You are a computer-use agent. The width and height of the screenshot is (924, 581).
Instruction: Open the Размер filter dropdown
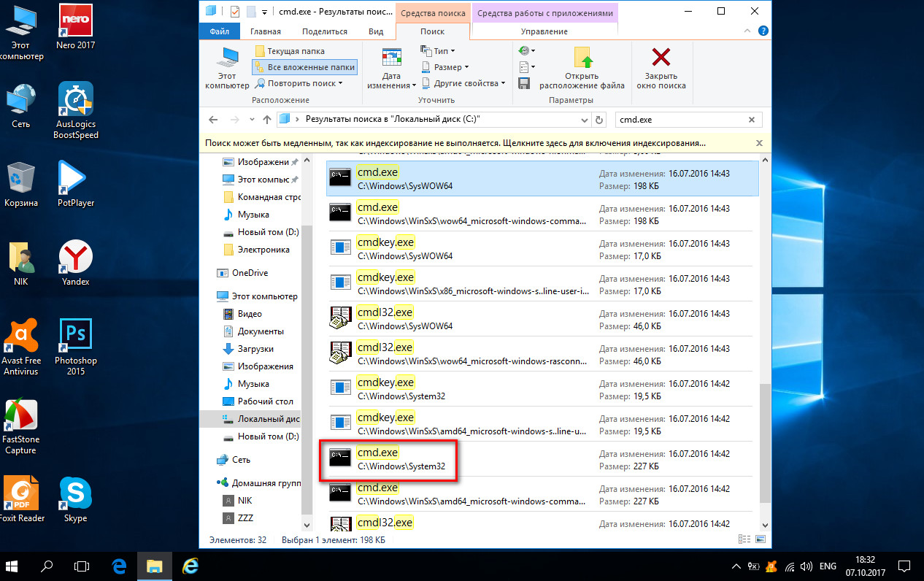(x=446, y=67)
